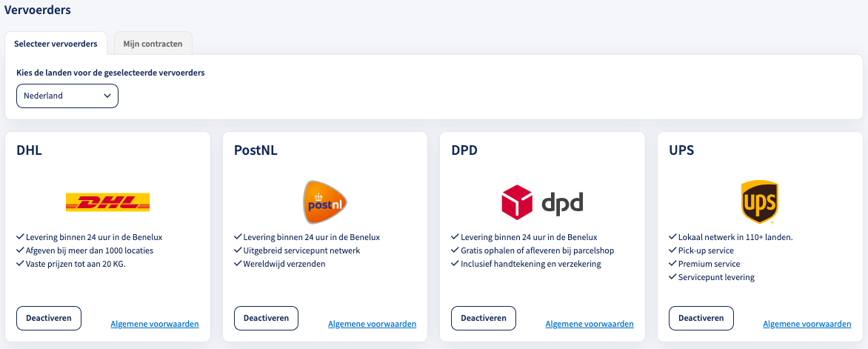
Task: Select the Selecteer vervoerders tab
Action: [x=56, y=44]
